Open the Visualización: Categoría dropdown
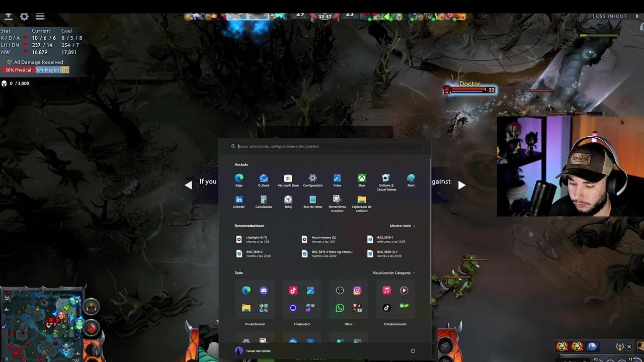Screen dimensions: 644x362 (x=394, y=273)
